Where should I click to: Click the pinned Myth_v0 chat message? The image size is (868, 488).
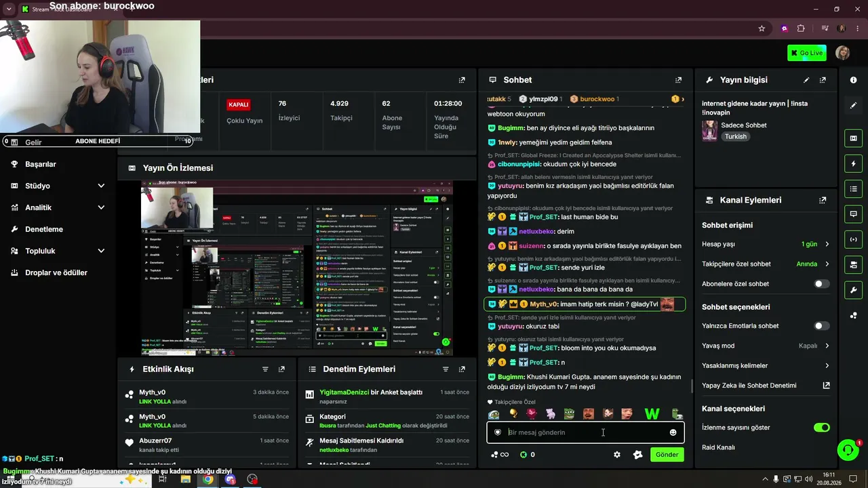coord(585,304)
